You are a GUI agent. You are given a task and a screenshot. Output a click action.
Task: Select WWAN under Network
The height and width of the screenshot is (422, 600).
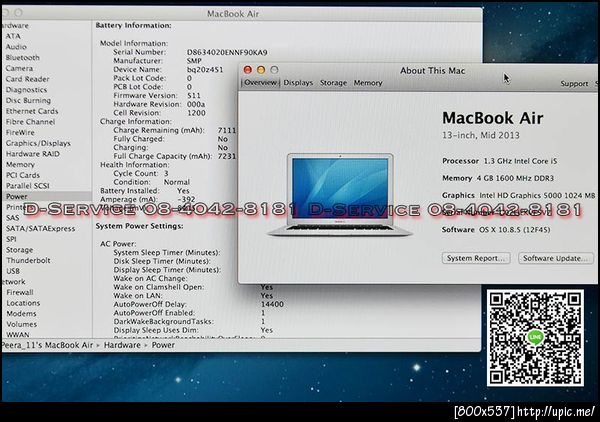(18, 335)
